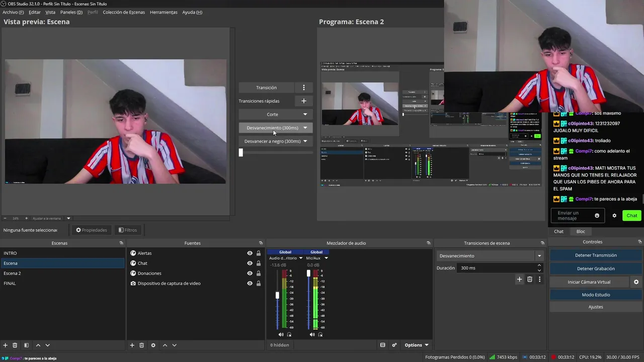
Task: Click Mic/Aux volume fader
Action: pos(308,273)
